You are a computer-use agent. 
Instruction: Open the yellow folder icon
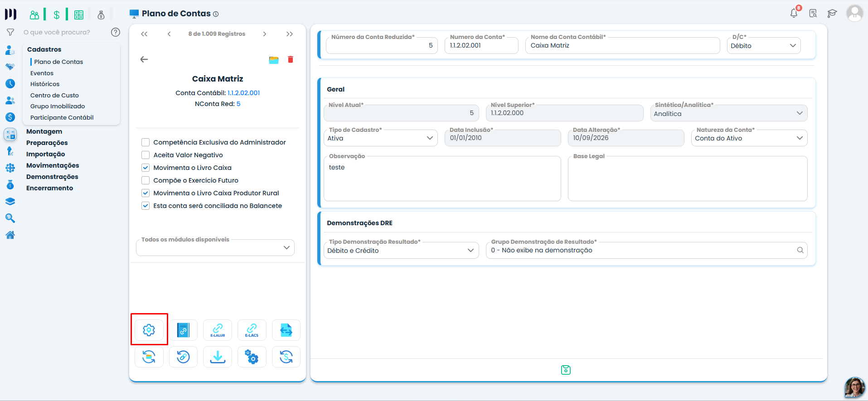pyautogui.click(x=274, y=60)
